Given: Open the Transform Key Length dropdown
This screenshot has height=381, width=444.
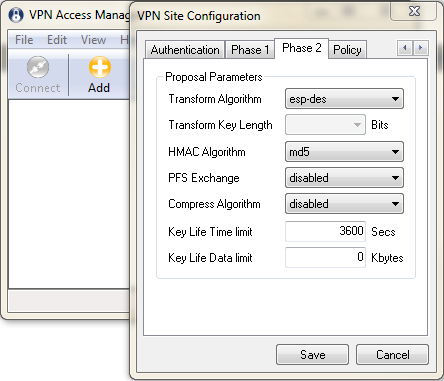Looking at the screenshot, I should click(x=325, y=125).
